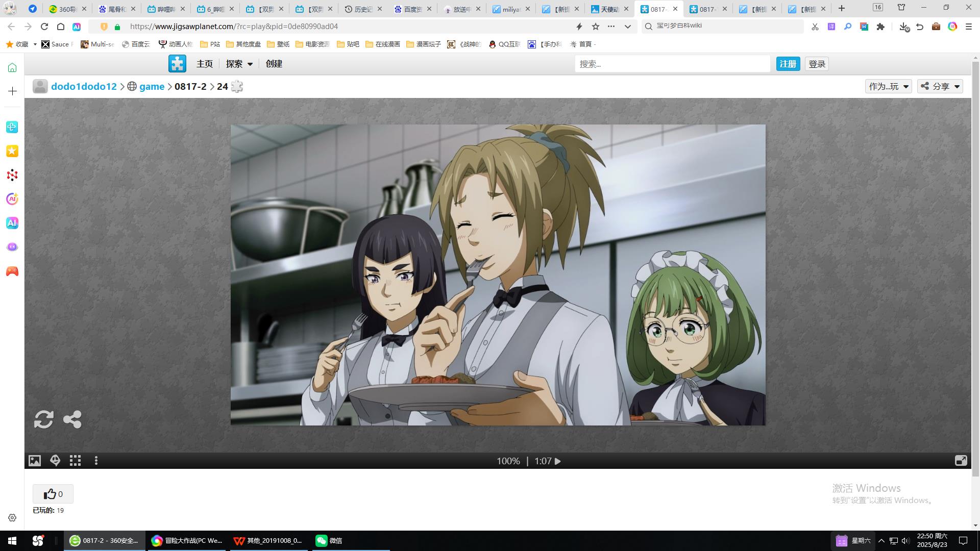Click the 登录 login button
Image resolution: width=980 pixels, height=551 pixels.
(817, 64)
